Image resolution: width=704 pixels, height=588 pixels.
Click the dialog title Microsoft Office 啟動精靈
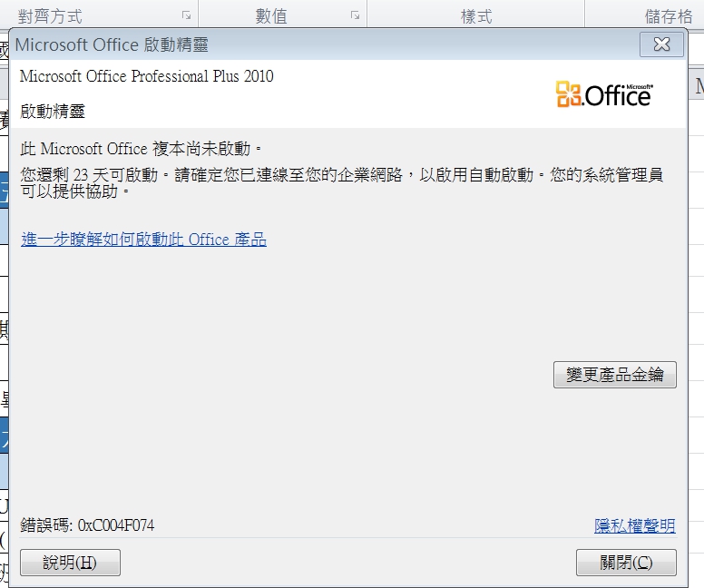pos(112,44)
